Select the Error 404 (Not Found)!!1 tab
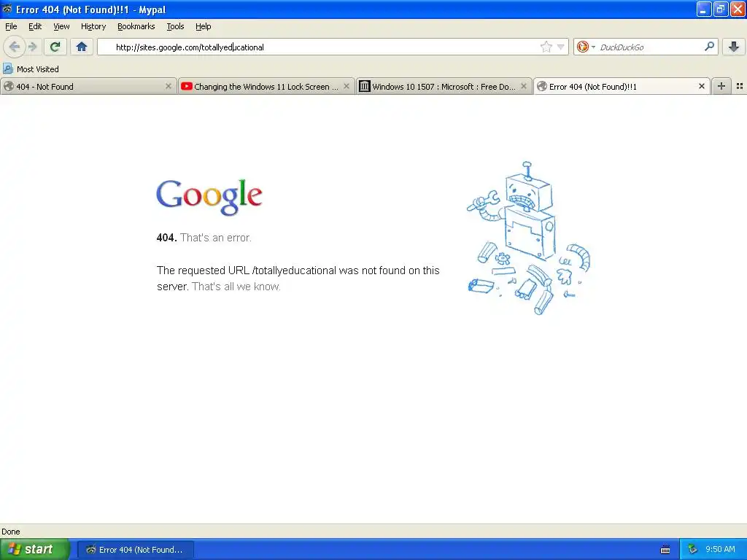747x560 pixels. [x=622, y=87]
